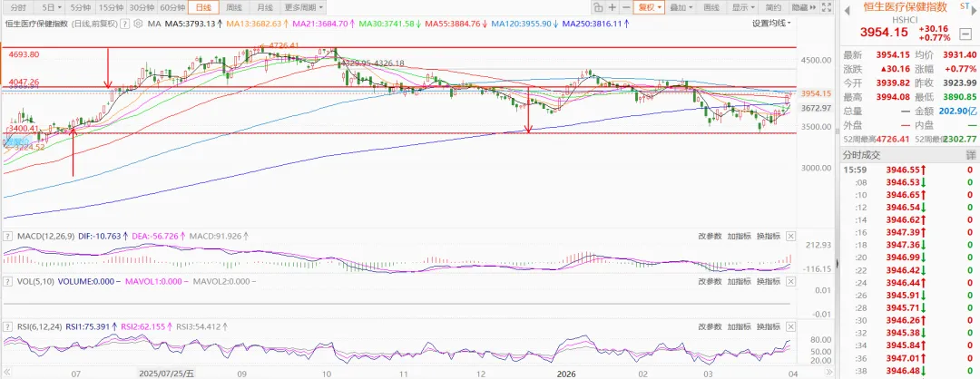Open the 5日 period dropdown

coord(51,7)
